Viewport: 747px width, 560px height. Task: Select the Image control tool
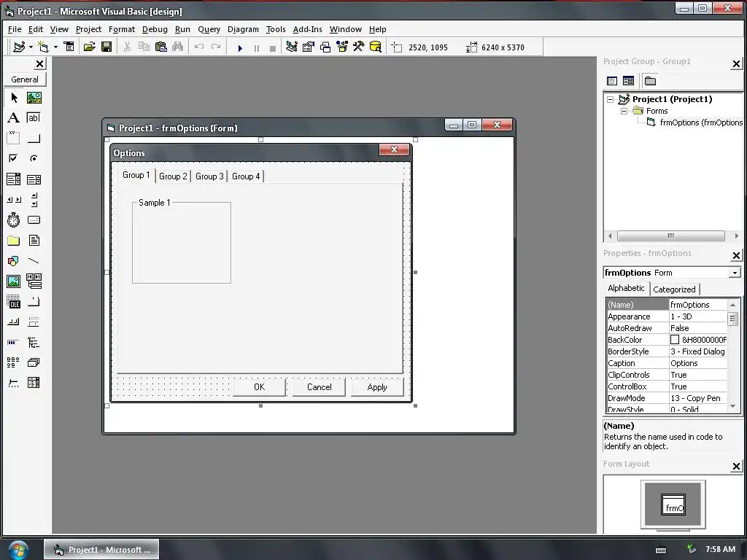(14, 281)
